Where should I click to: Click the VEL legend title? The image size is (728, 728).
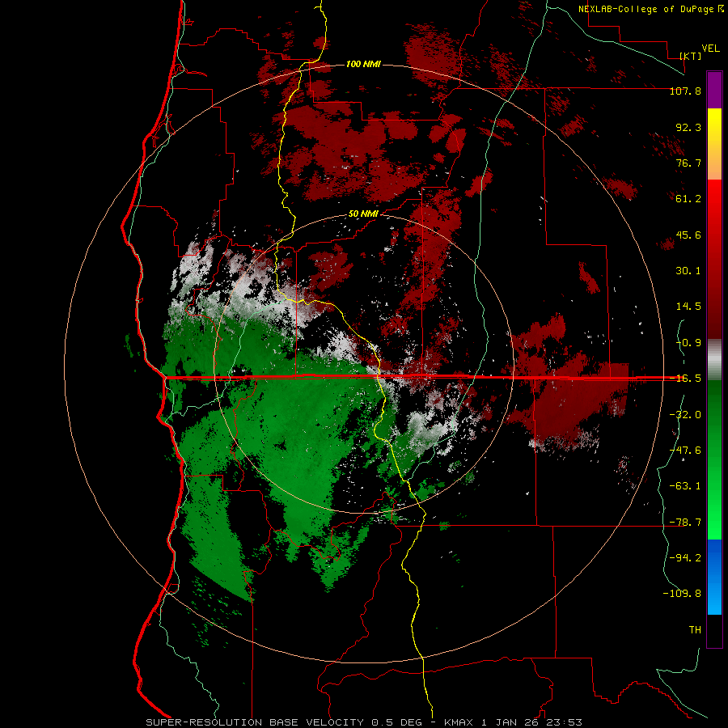[710, 49]
